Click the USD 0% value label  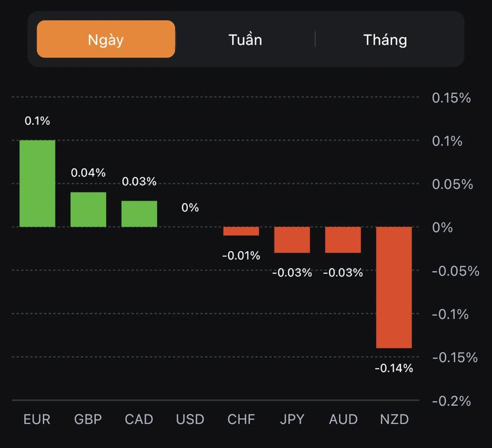pyautogui.click(x=190, y=208)
